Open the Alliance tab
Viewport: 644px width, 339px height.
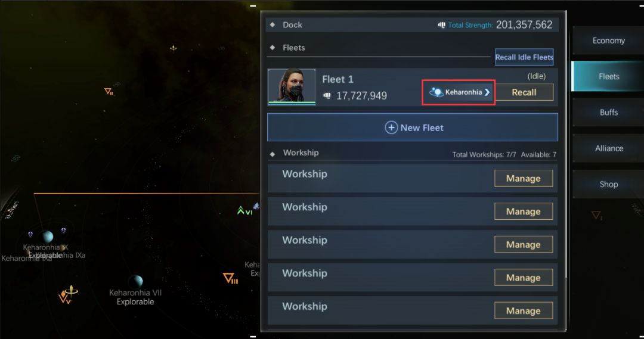pos(608,148)
